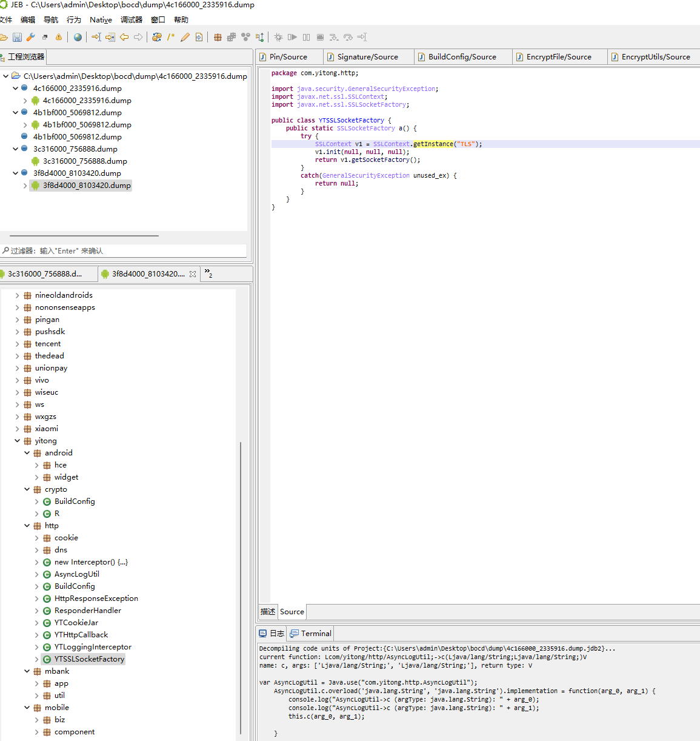Select the HttpResponseException class

click(x=96, y=598)
